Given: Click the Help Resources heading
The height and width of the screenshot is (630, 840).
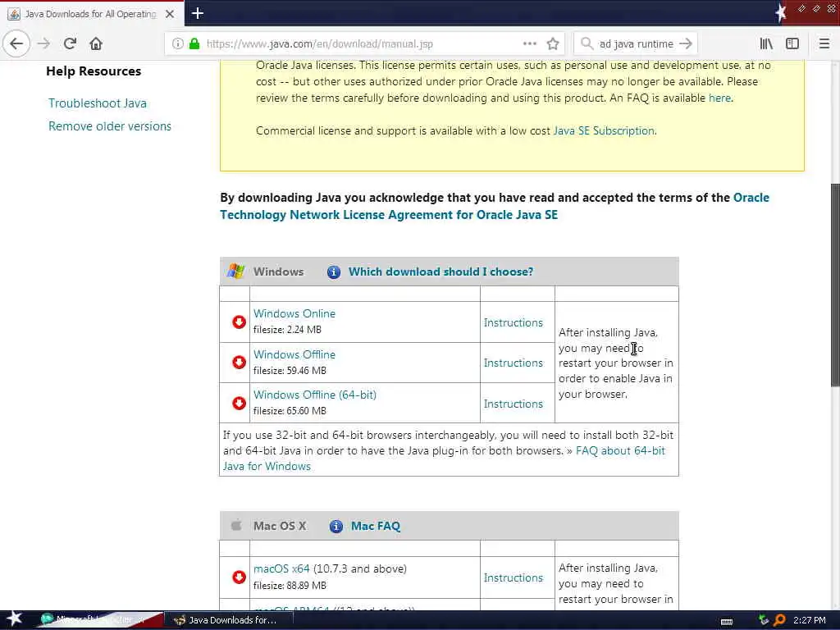Looking at the screenshot, I should 94,71.
